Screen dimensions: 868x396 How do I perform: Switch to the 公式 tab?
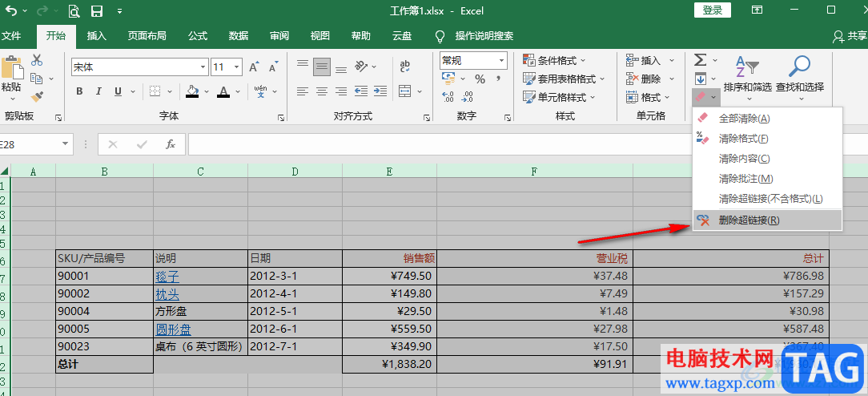click(198, 36)
